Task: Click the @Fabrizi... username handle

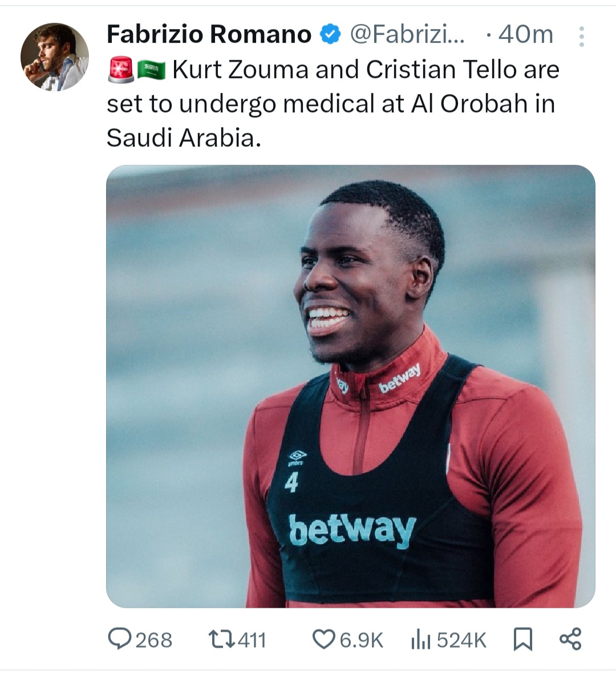Action: (x=407, y=35)
